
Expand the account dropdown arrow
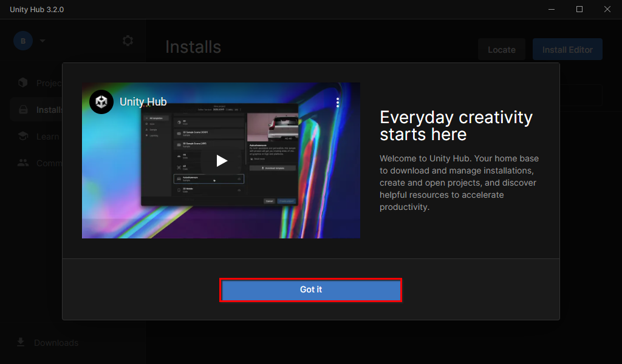pyautogui.click(x=43, y=41)
